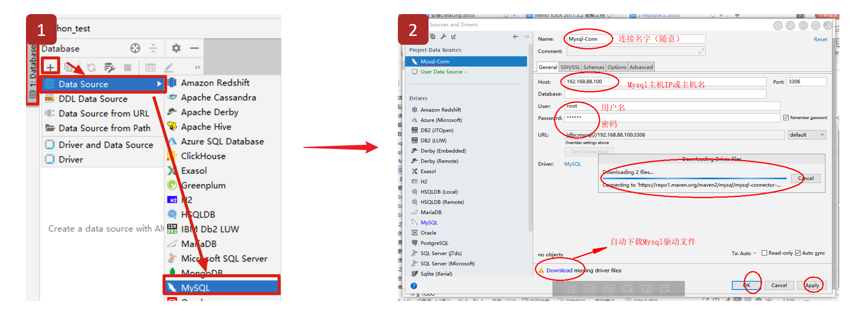Click the crosshair locate icon in Database header
This screenshot has width=868, height=313.
point(135,48)
